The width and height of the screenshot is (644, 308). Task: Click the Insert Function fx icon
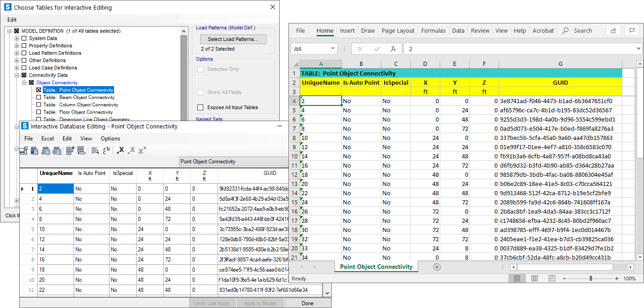point(393,49)
